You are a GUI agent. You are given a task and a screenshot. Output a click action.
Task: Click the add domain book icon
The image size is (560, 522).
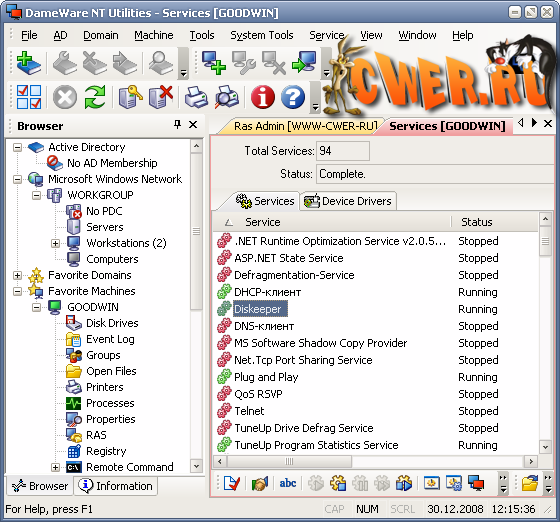29,63
